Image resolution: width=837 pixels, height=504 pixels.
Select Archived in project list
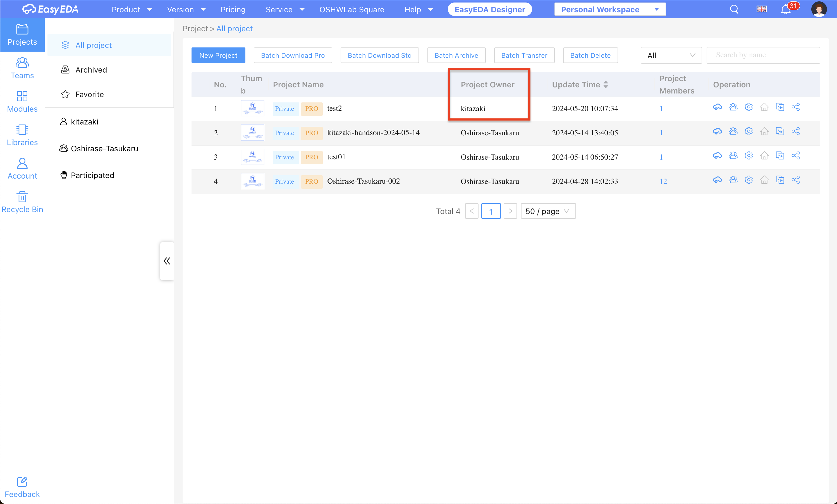pyautogui.click(x=91, y=70)
